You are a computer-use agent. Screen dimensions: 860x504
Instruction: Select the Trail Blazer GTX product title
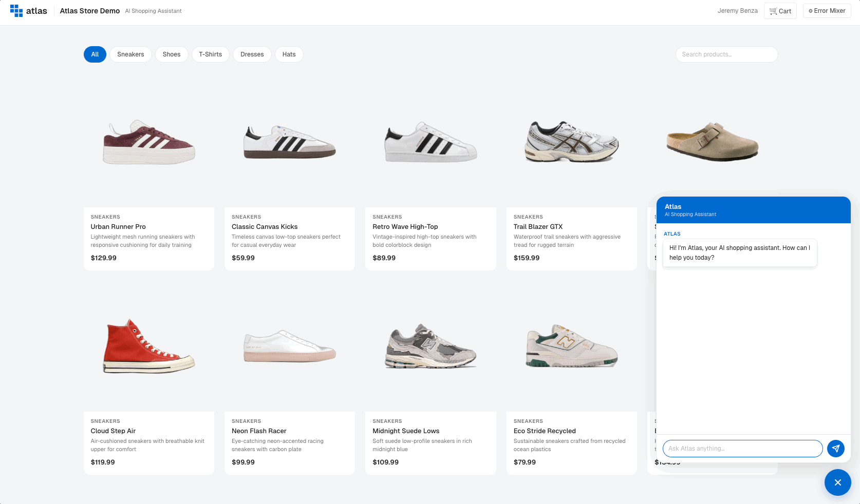click(x=538, y=227)
